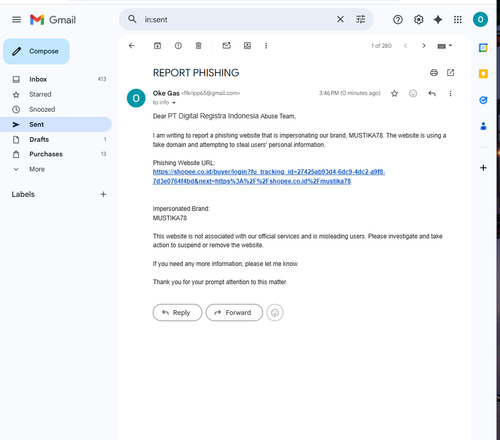
Task: Open Google Keep side panel
Action: click(483, 74)
